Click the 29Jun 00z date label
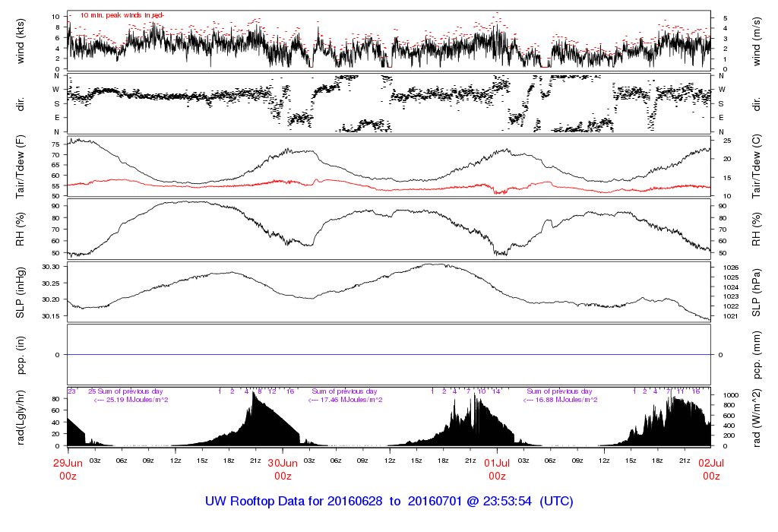778x532 pixels. coord(68,469)
